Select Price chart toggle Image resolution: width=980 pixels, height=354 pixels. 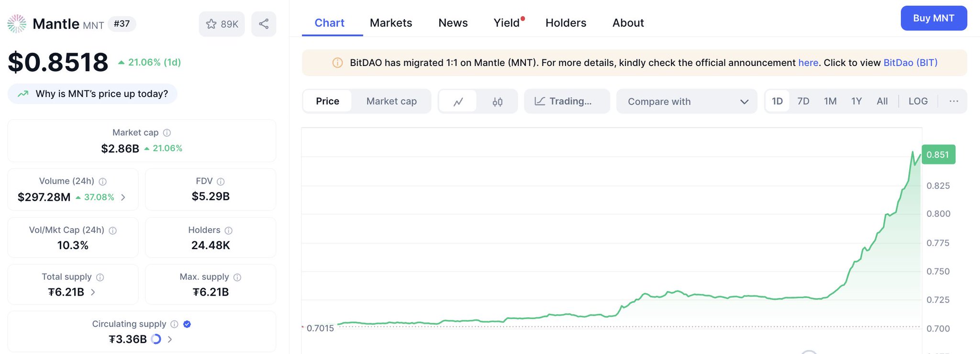327,101
